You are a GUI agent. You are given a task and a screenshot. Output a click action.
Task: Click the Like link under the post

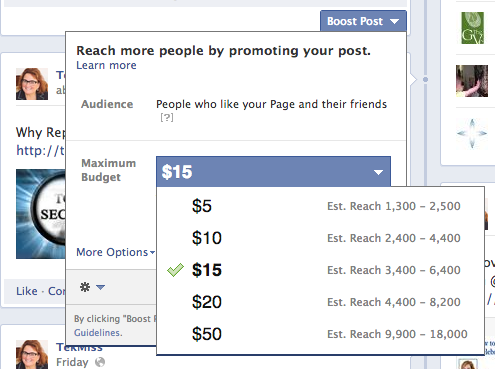point(27,291)
